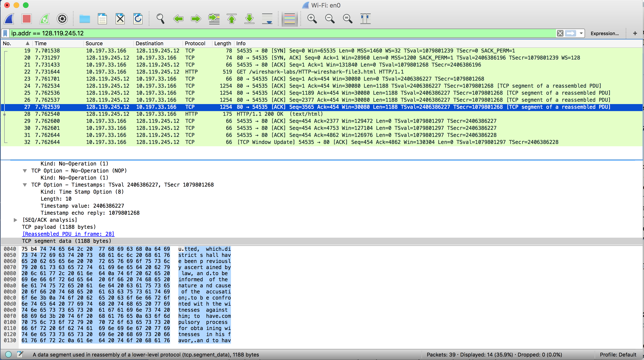Screen dimensions: 644x360
Task: Click the red stop capture button
Action: point(26,19)
